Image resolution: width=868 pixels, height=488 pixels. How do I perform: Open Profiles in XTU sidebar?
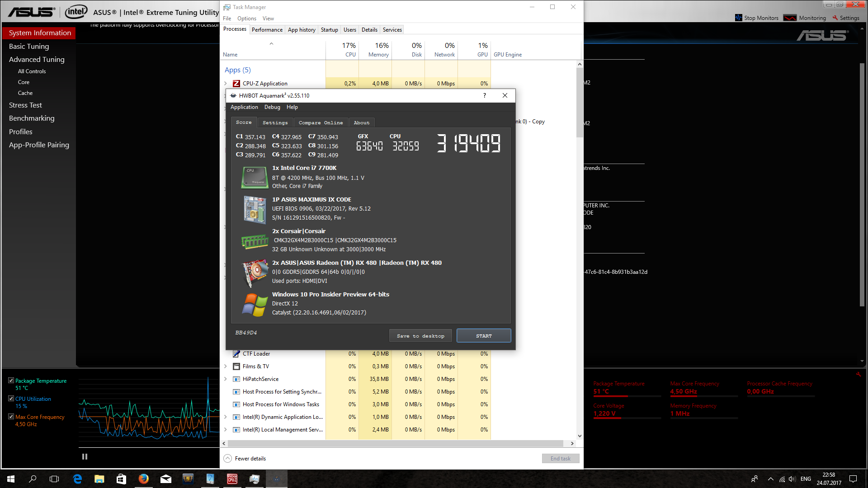coord(21,132)
